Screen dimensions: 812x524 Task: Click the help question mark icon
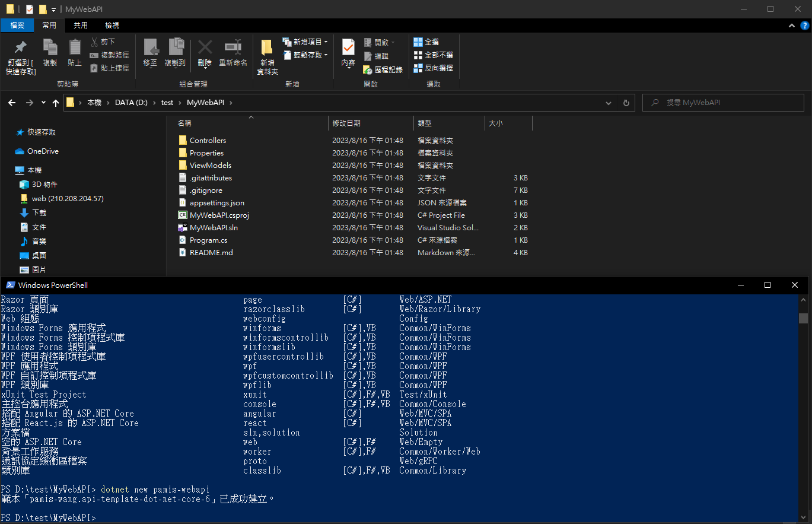(x=805, y=26)
